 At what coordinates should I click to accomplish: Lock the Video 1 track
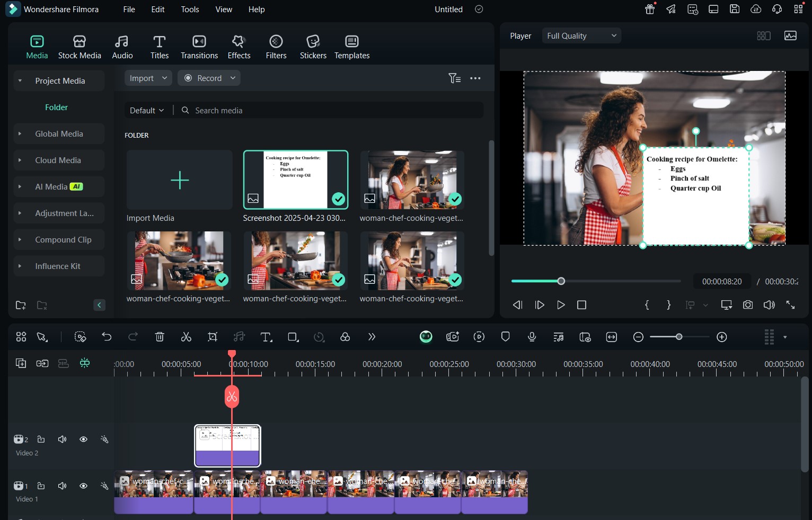tap(41, 486)
